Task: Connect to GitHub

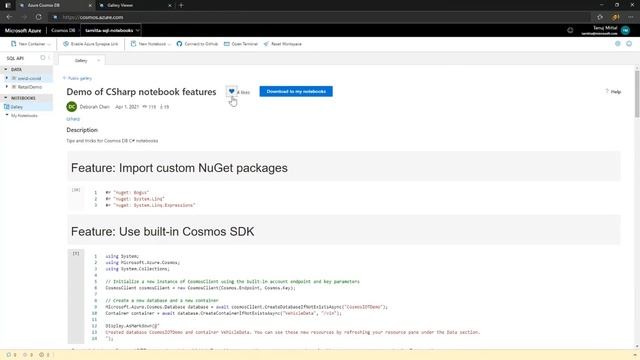Action: coord(197,44)
